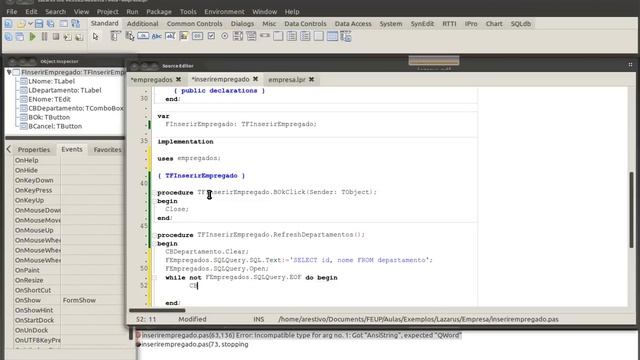
Task: Fold the while loop block
Action: tap(154, 278)
